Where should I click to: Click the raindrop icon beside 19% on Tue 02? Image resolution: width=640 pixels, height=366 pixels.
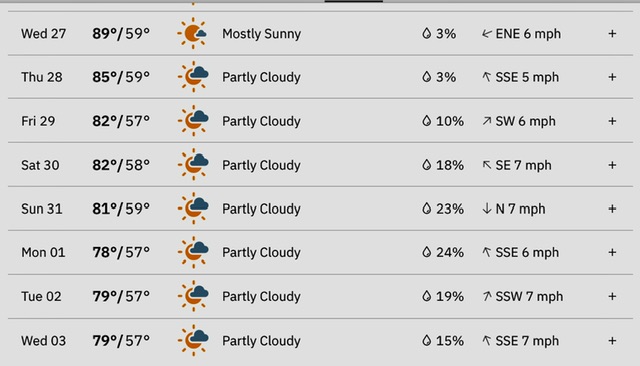pos(427,296)
